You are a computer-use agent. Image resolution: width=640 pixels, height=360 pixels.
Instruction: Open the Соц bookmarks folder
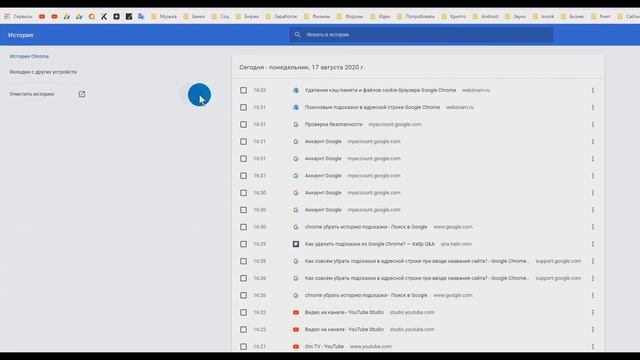220,16
